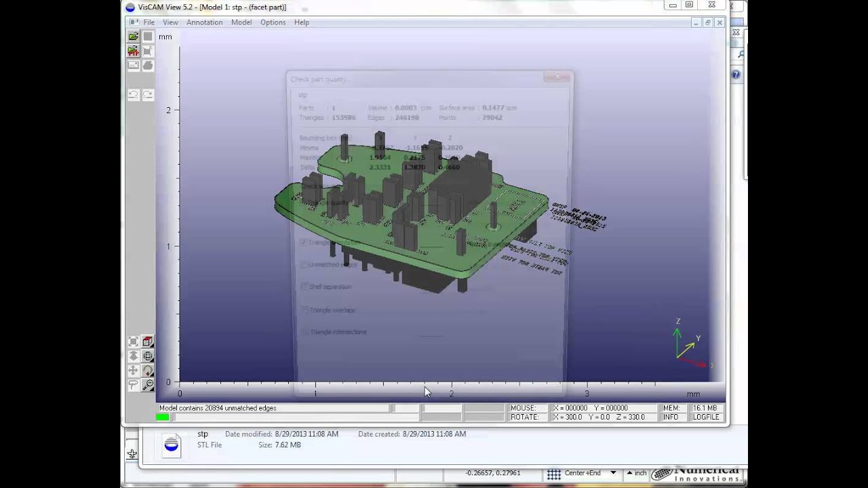Click the VisCAM app icon in title bar
The height and width of the screenshot is (488, 868).
130,7
